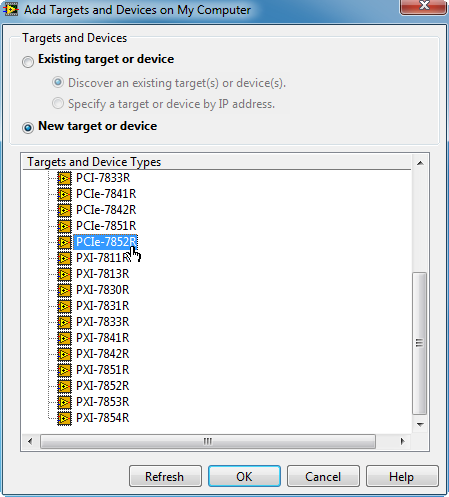Screen dimensions: 449x497
Task: Click the vertical scrollbar thumb of device list
Action: tap(420, 343)
